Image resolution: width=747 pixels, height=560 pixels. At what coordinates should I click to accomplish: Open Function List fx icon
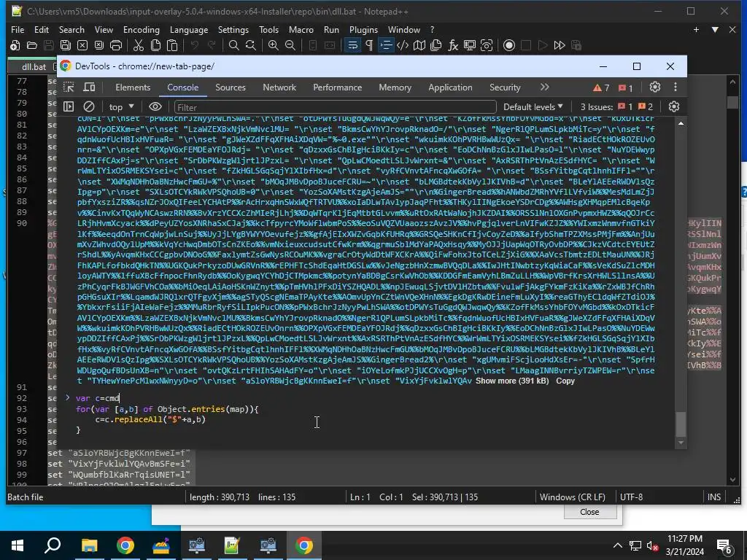tap(453, 46)
